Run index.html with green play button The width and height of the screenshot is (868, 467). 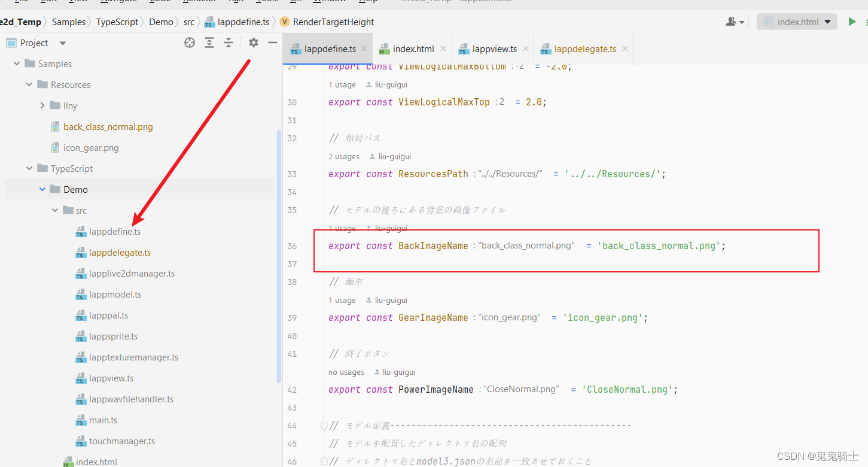click(x=852, y=22)
